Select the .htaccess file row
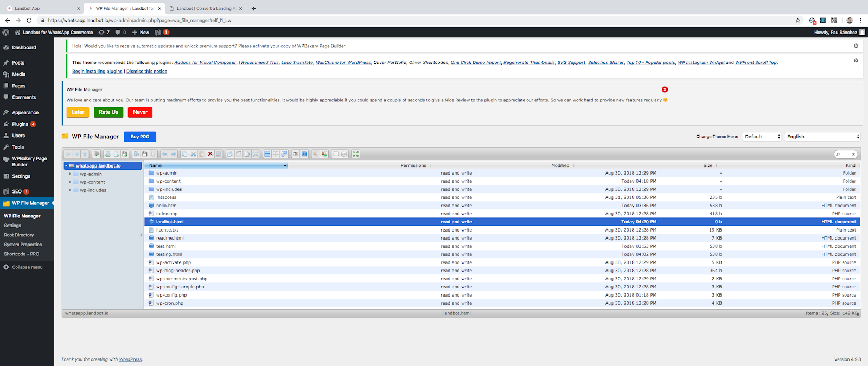The image size is (868, 366). (x=502, y=197)
